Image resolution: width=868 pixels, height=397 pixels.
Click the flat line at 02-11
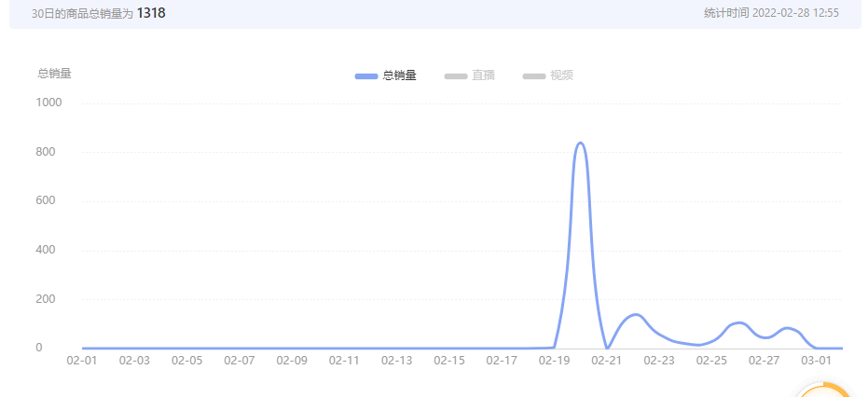344,349
